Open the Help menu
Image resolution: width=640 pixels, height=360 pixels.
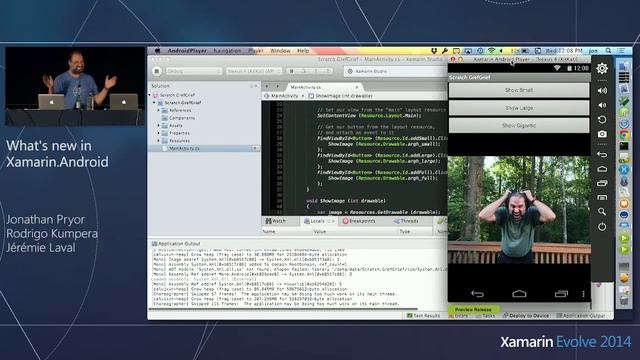303,51
